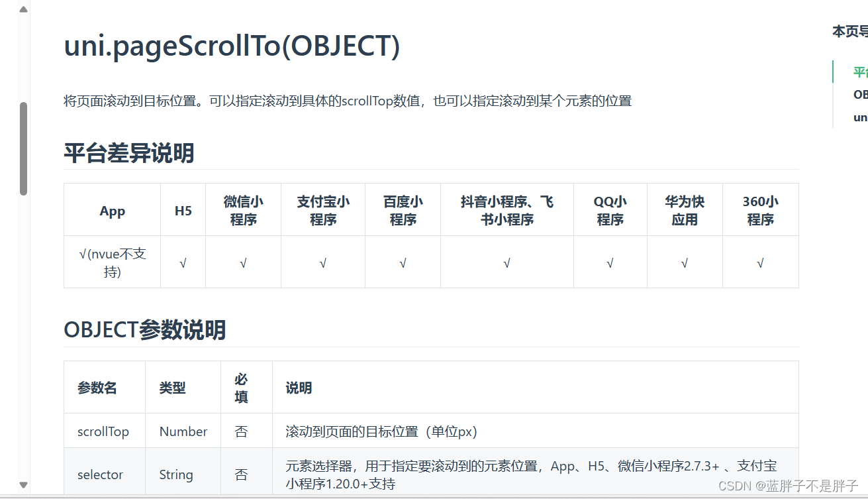Screen dimensions: 868x499
Task: Click the checkmark under 百度小程序
Action: [x=403, y=263]
